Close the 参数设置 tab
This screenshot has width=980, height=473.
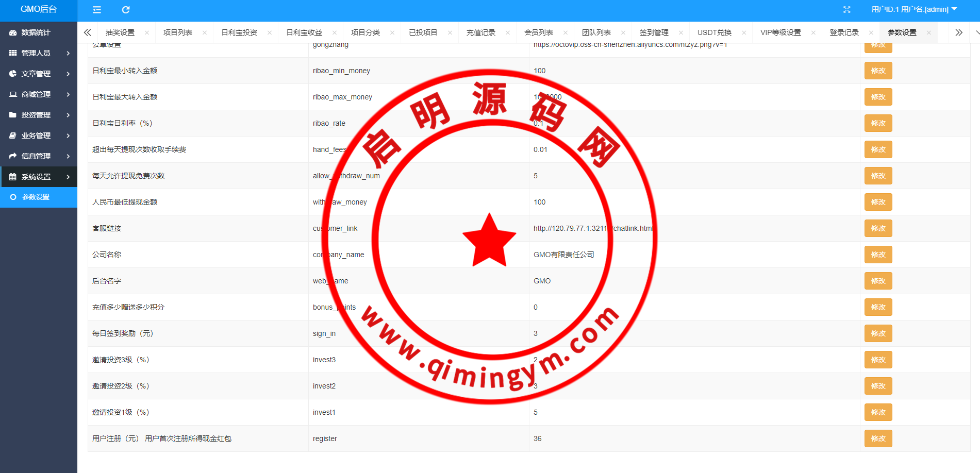(x=928, y=32)
